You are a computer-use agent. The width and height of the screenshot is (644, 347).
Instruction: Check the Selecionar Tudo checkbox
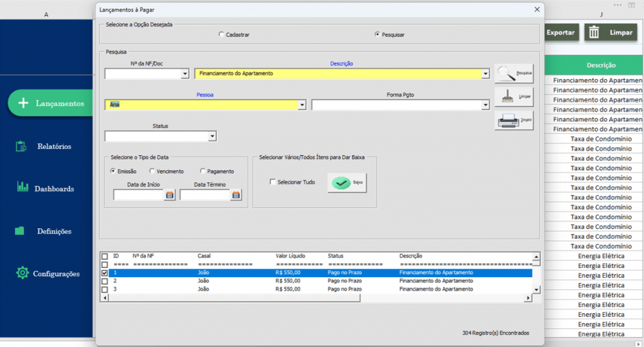click(272, 182)
